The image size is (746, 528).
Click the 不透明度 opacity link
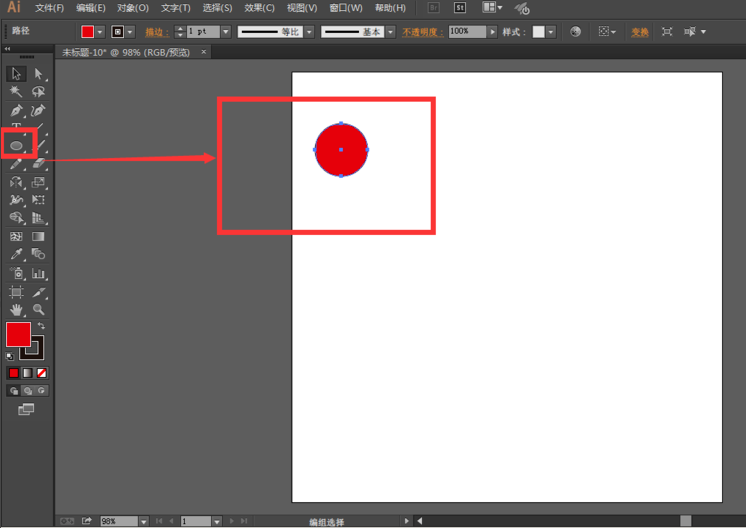pos(423,32)
